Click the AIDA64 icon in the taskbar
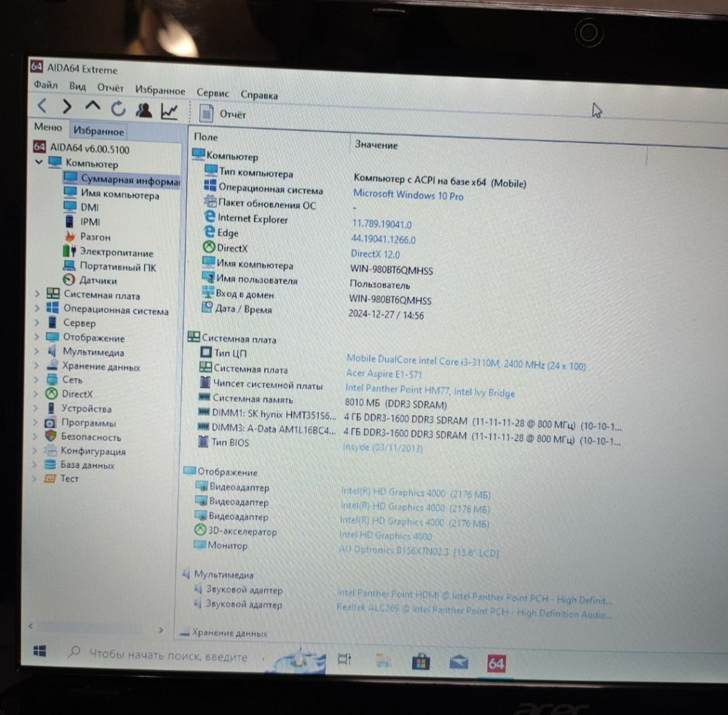The image size is (728, 715). pyautogui.click(x=496, y=663)
